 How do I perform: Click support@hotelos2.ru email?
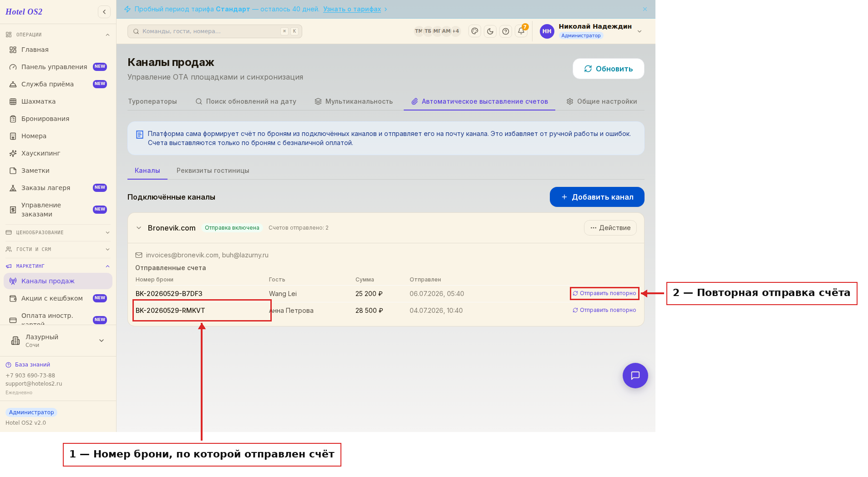click(x=34, y=384)
